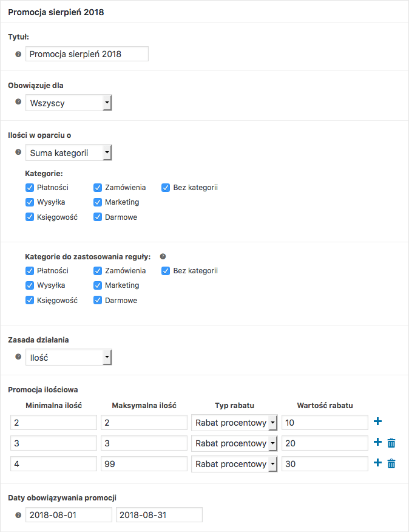Screen dimensions: 409x532
Task: Open the Wszyscy dropdown
Action: (69, 103)
